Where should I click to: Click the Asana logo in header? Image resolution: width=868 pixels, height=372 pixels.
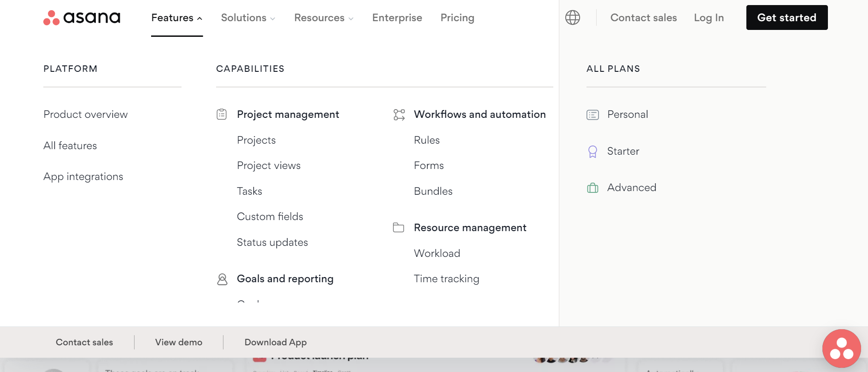(x=82, y=17)
